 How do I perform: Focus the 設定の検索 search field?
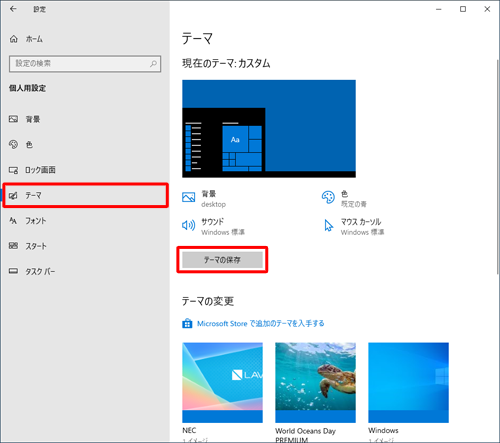click(85, 63)
